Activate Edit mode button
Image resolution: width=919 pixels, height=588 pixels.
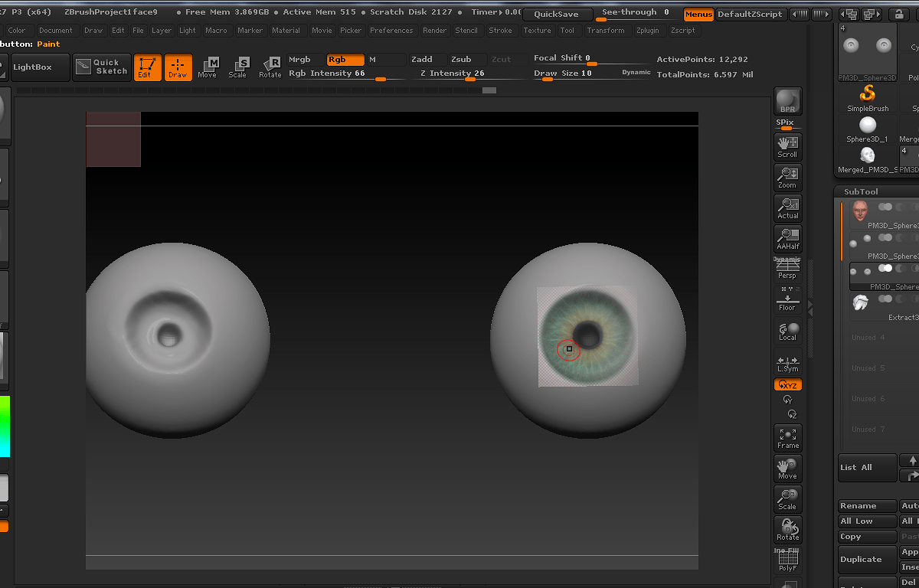point(146,67)
